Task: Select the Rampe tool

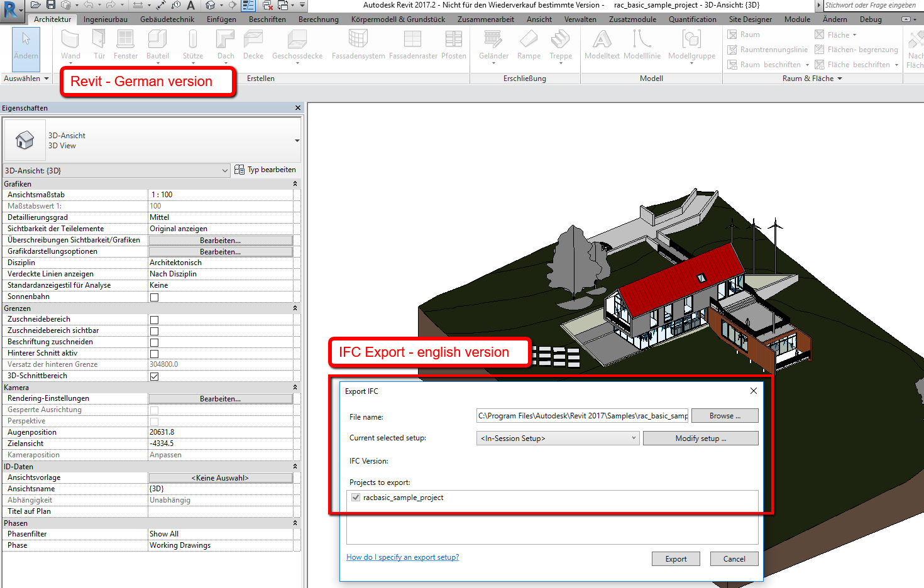Action: [529, 45]
